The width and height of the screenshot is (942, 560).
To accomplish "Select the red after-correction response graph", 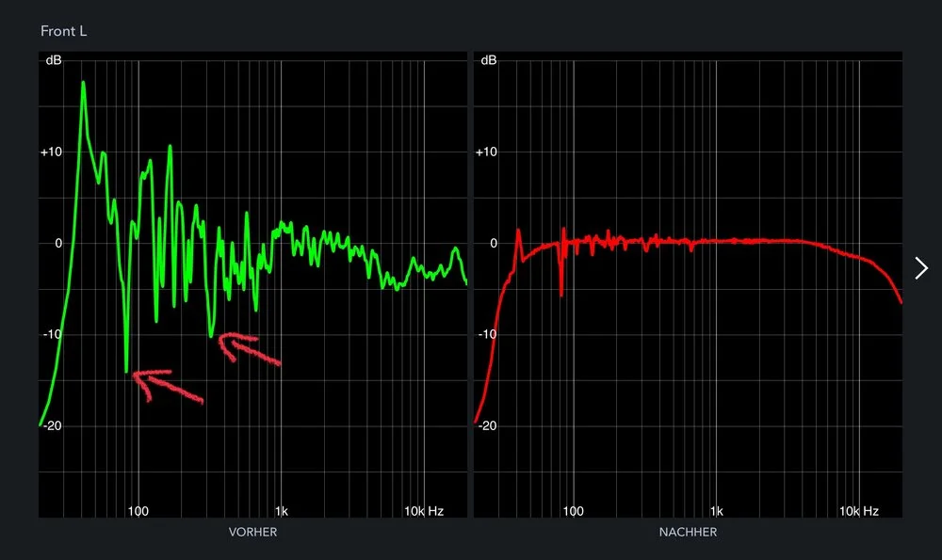I will [x=688, y=284].
